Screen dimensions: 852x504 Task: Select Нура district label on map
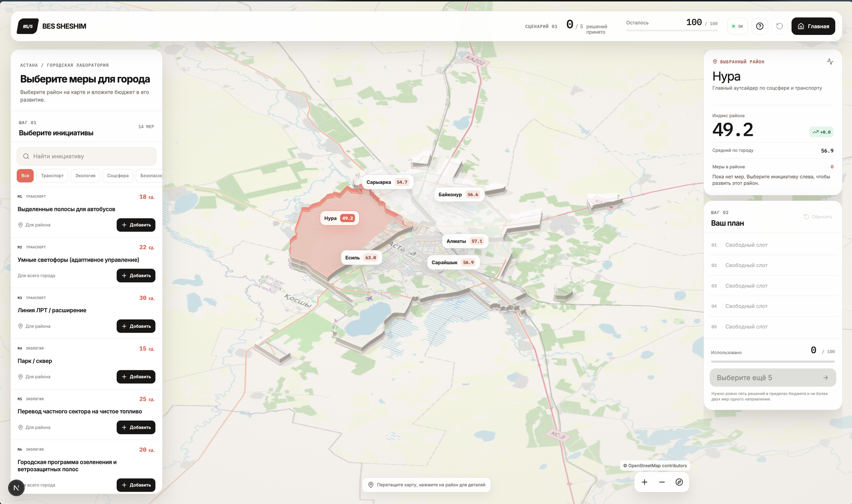coord(339,218)
